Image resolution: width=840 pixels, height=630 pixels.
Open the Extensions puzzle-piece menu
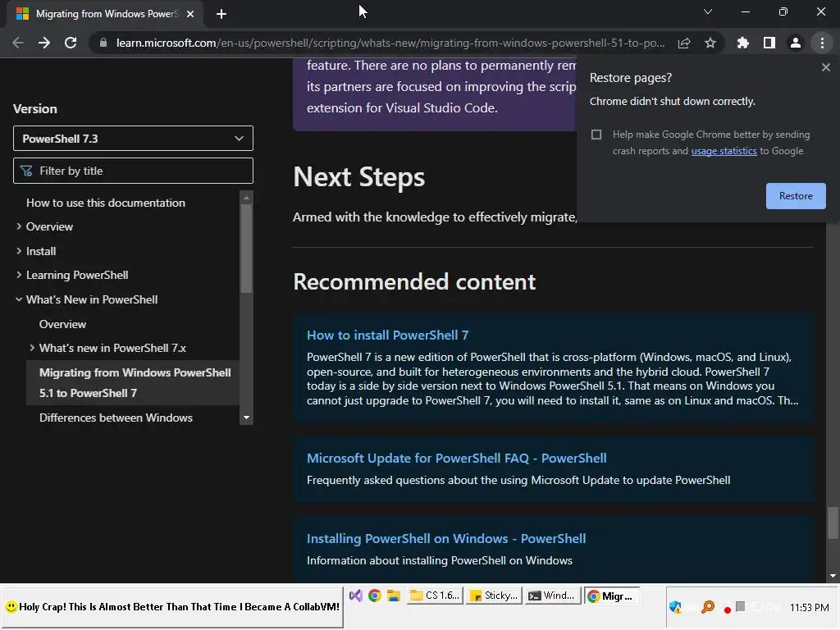(743, 43)
